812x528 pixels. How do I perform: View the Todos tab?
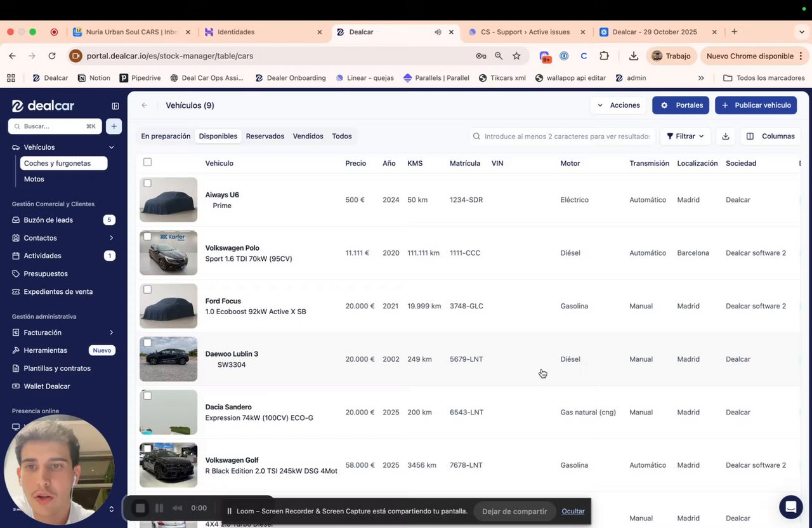click(342, 136)
